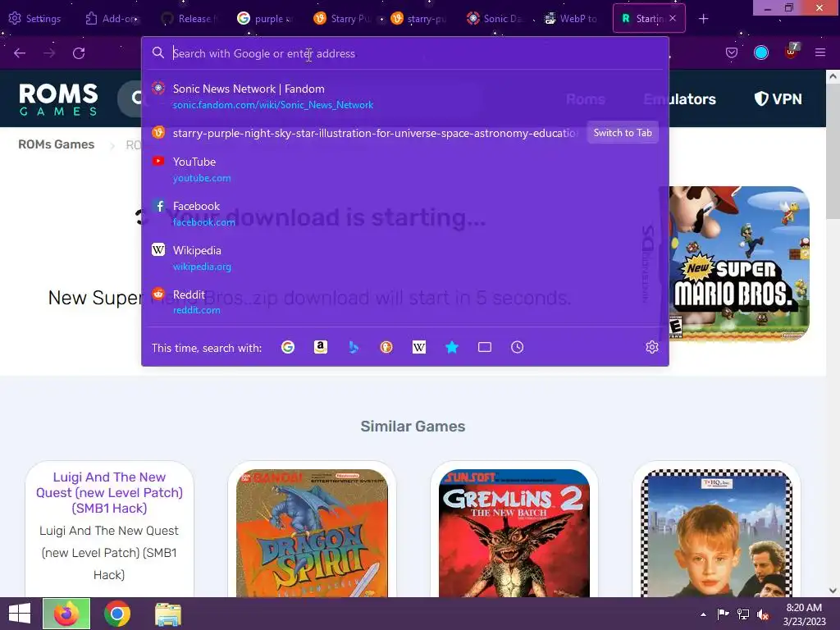Select the Facebook suggestion
The height and width of the screenshot is (630, 840).
[x=405, y=214]
